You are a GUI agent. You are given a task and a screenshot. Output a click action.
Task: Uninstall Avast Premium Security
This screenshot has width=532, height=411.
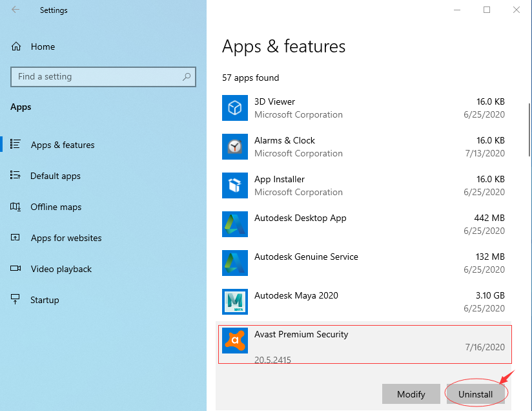point(476,394)
